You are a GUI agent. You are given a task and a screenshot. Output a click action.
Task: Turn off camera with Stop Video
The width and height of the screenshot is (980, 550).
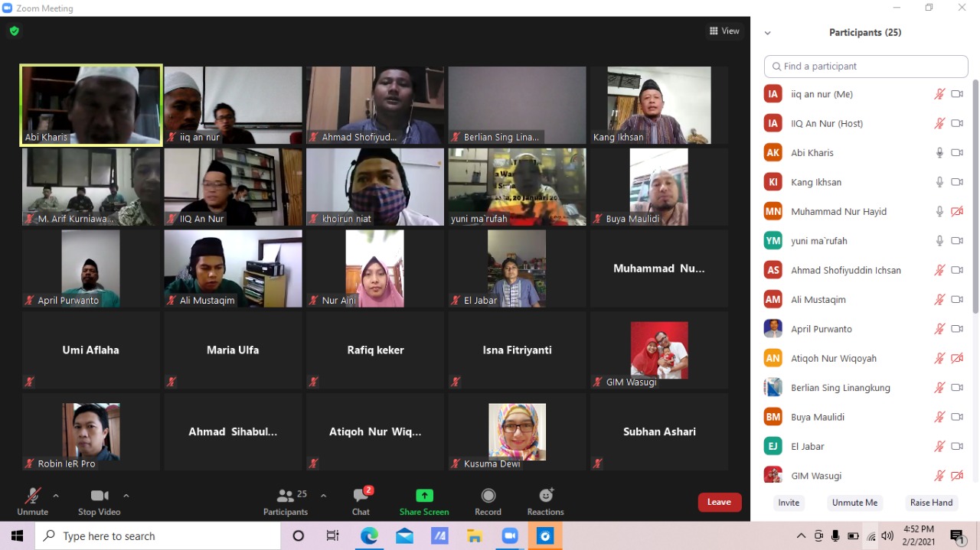[x=99, y=496]
